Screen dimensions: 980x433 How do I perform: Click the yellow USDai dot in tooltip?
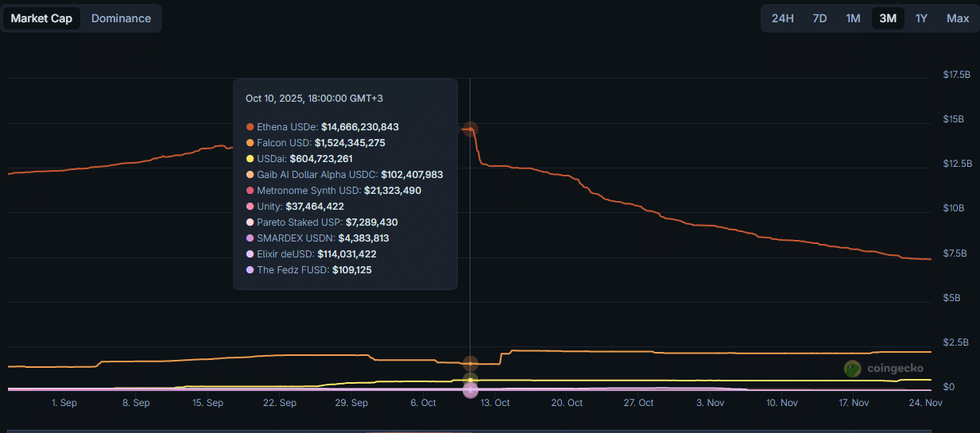click(250, 159)
